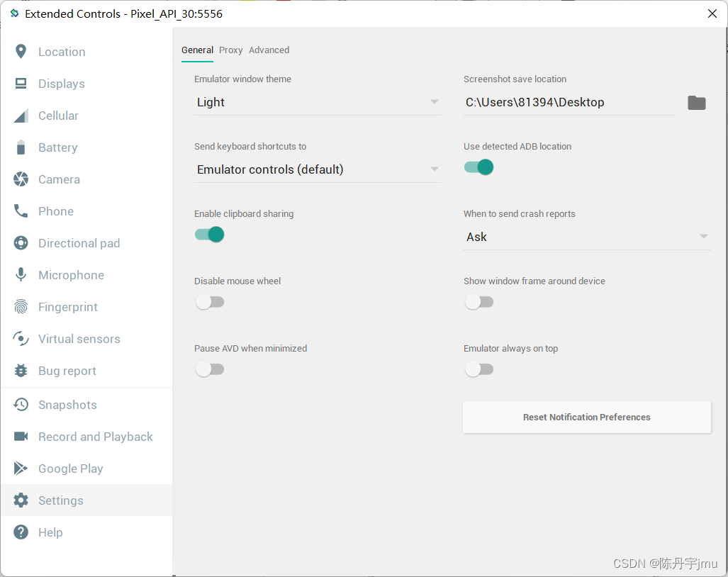The width and height of the screenshot is (728, 577).
Task: Switch to the Advanced tab
Action: click(x=269, y=50)
